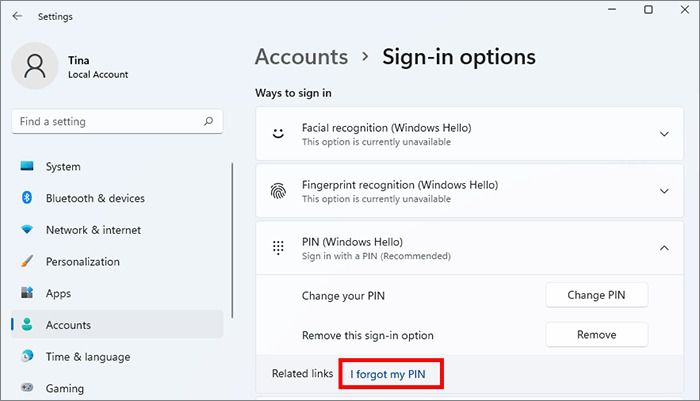Collapse the PIN (Windows Hello) section
Screen dimensions: 700x401
click(x=664, y=248)
